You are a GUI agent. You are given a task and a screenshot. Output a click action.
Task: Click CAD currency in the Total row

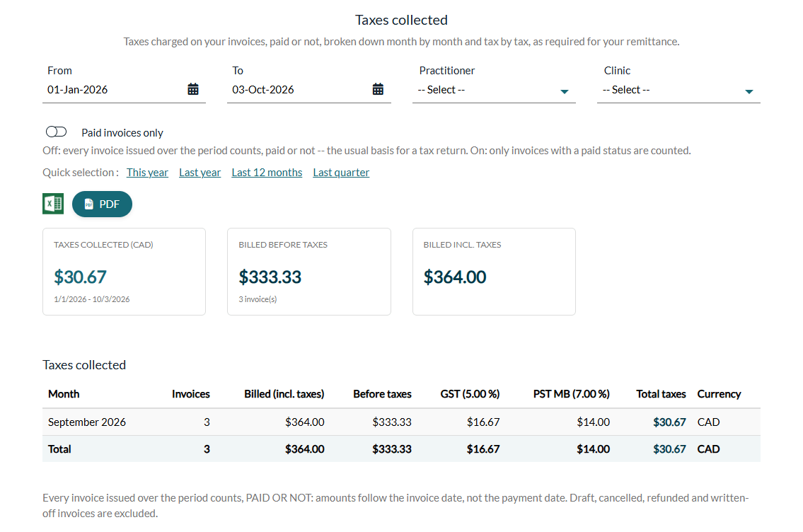pyautogui.click(x=708, y=449)
